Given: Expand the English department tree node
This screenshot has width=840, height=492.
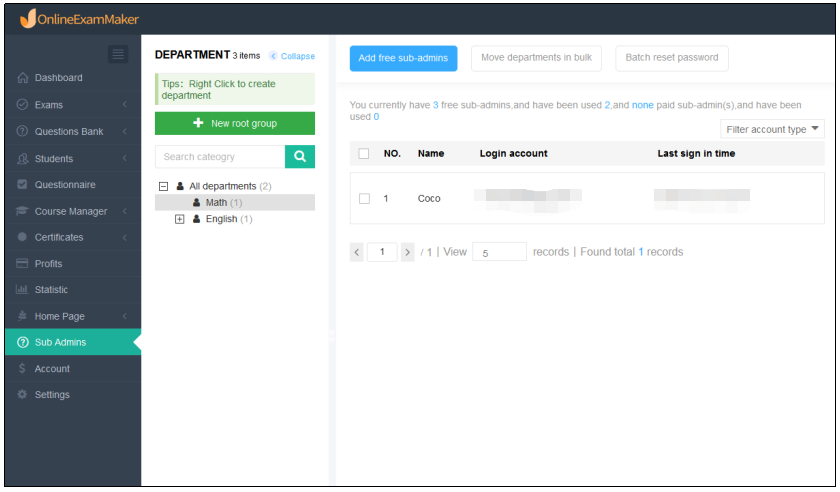Looking at the screenshot, I should (x=179, y=219).
